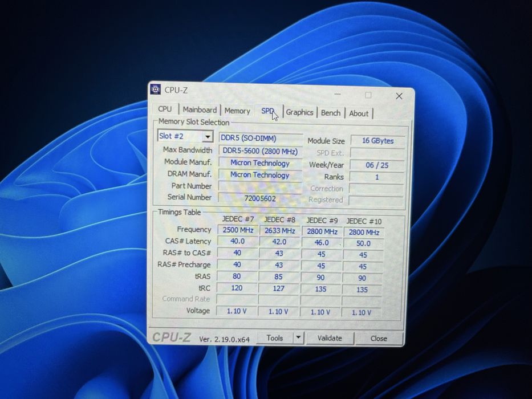
Task: Click the tRC value 120
Action: [237, 288]
